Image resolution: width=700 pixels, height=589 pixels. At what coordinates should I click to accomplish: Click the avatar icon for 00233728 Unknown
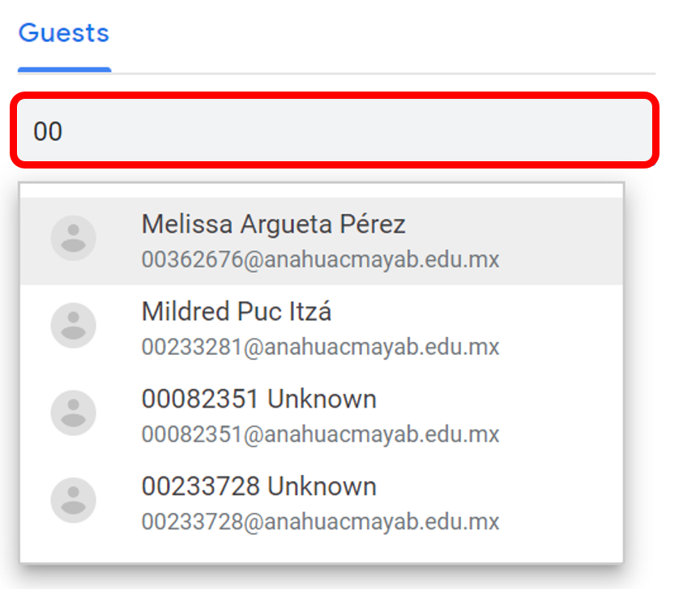pos(74,500)
